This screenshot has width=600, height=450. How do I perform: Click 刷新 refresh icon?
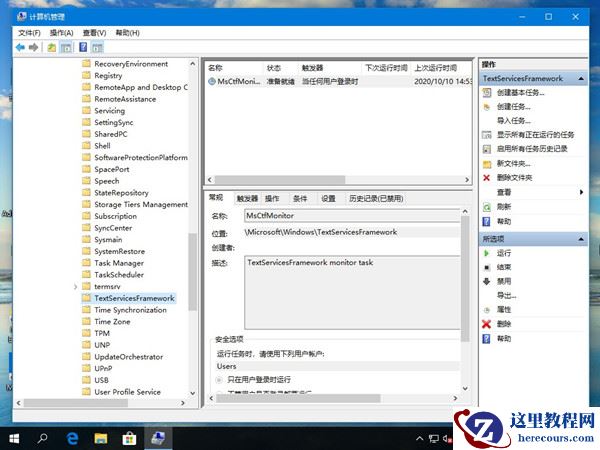point(487,207)
